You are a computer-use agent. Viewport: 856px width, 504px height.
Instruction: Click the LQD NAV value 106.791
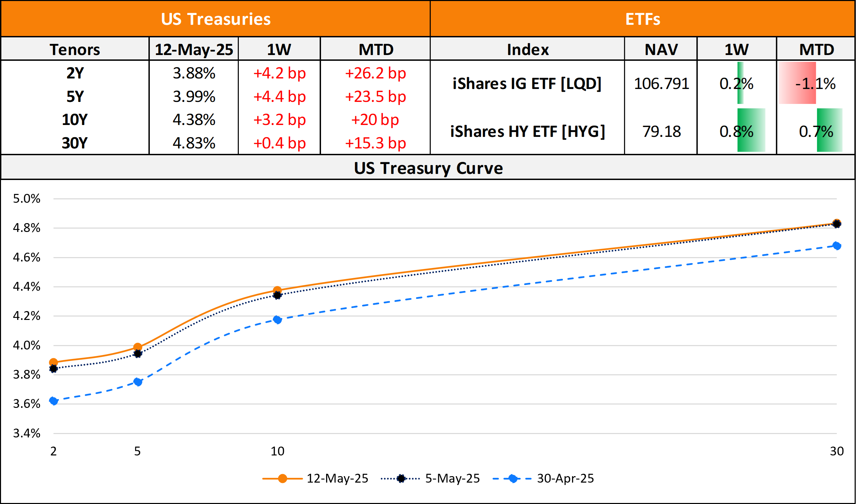[661, 84]
